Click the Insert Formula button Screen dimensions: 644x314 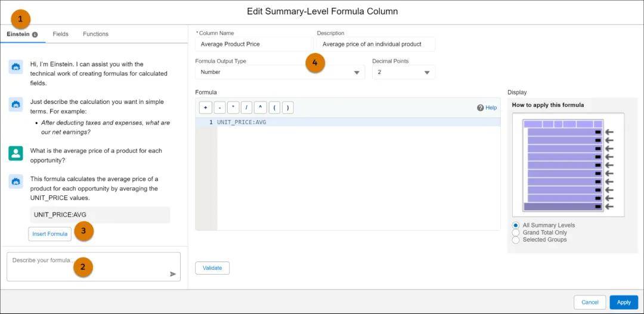49,234
